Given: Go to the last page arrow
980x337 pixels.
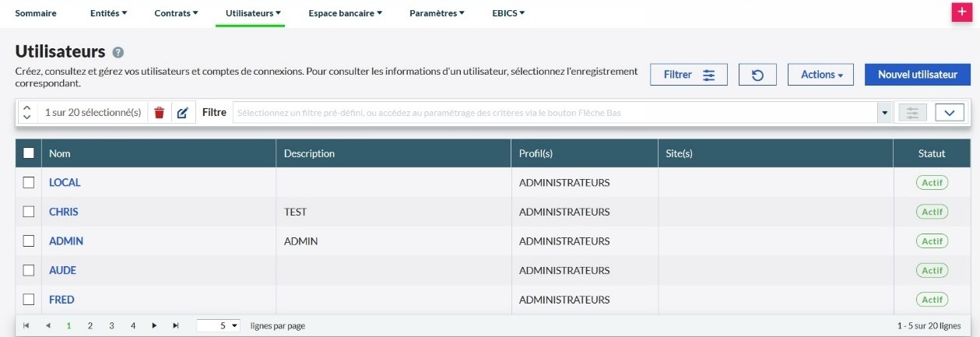Looking at the screenshot, I should [176, 326].
